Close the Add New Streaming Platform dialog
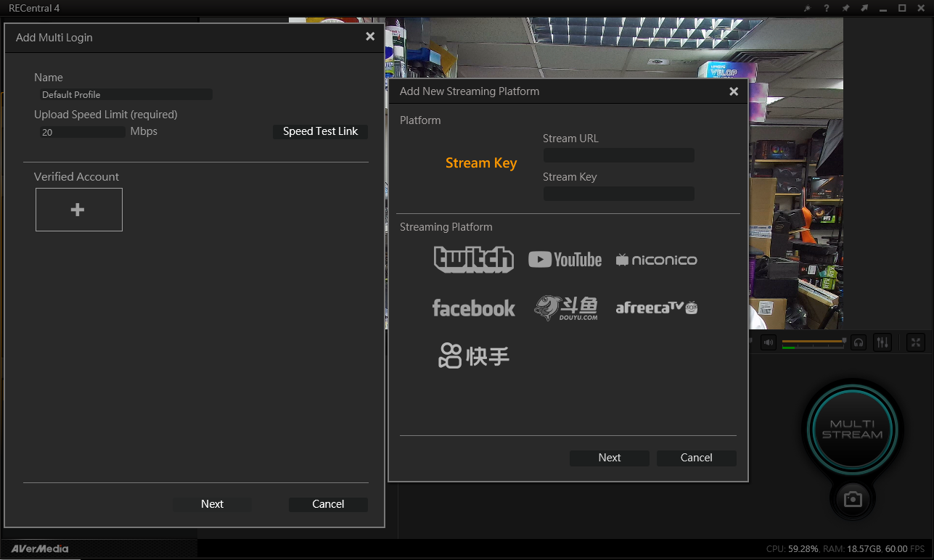 734,91
